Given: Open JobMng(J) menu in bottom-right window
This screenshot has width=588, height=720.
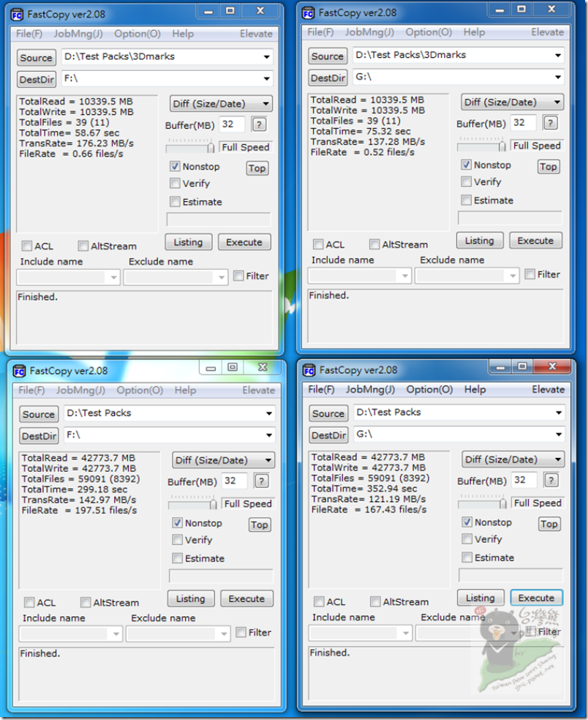Looking at the screenshot, I should (x=370, y=389).
